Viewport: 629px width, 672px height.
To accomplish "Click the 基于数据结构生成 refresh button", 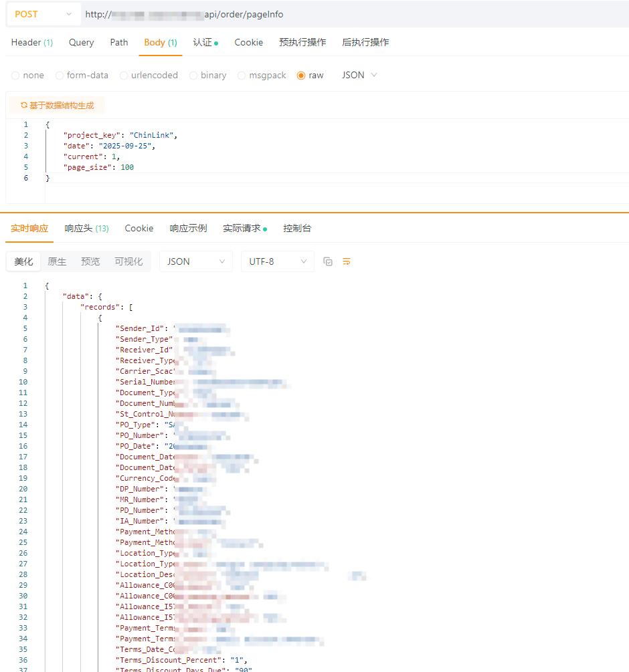I will (57, 105).
